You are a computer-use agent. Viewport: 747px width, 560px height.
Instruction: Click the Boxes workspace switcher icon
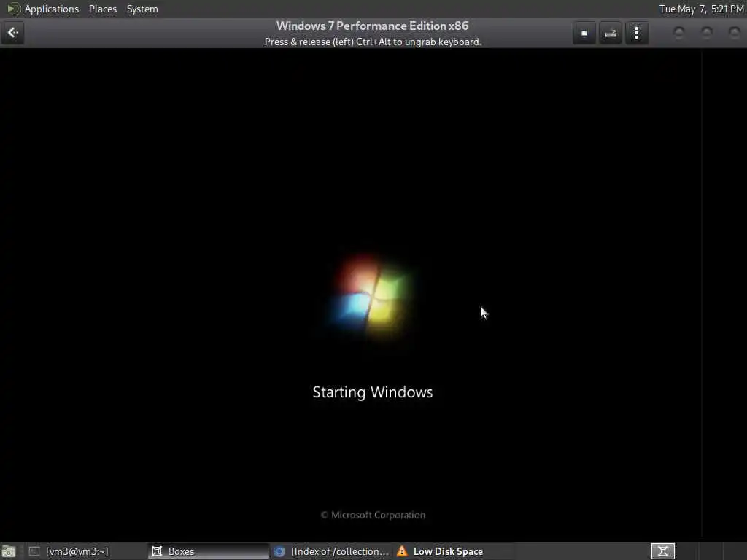(662, 551)
